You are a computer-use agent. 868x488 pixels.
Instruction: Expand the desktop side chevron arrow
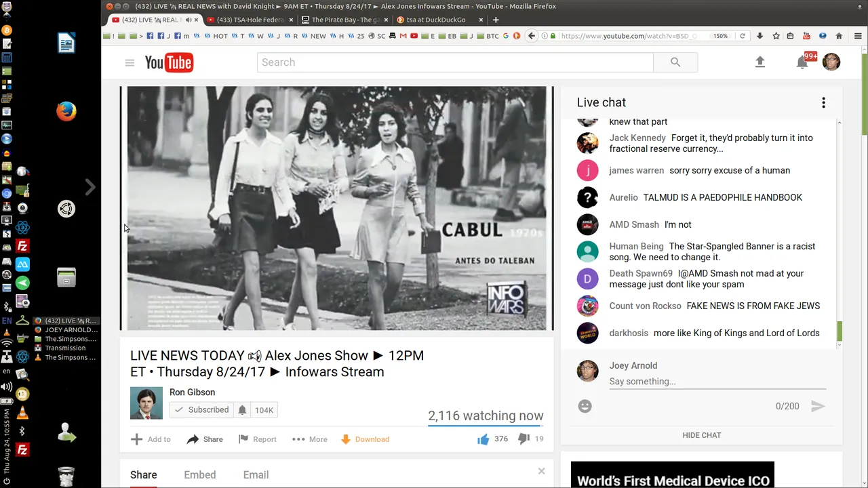pos(90,187)
